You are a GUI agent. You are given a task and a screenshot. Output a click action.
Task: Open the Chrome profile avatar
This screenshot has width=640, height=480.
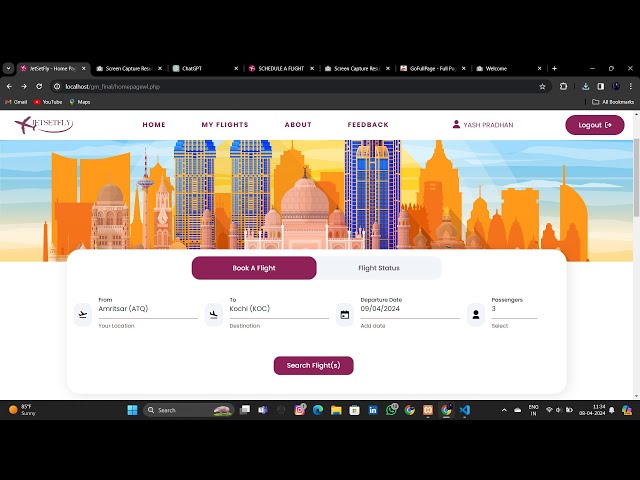tap(616, 87)
